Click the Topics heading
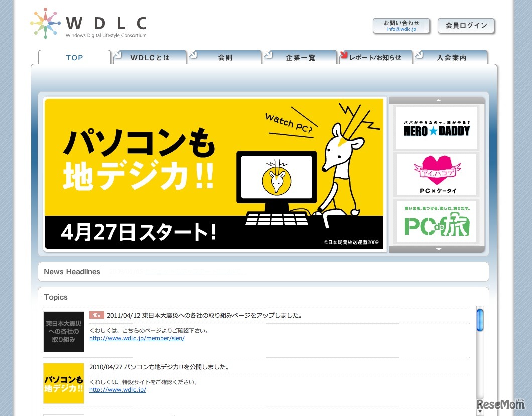This screenshot has width=532, height=416. (x=56, y=297)
